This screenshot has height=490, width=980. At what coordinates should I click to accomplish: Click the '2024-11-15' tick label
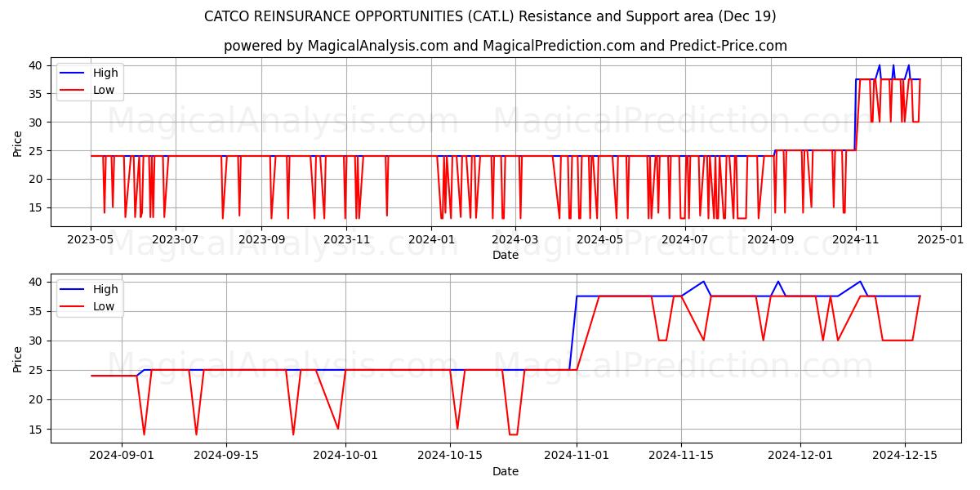click(x=681, y=455)
